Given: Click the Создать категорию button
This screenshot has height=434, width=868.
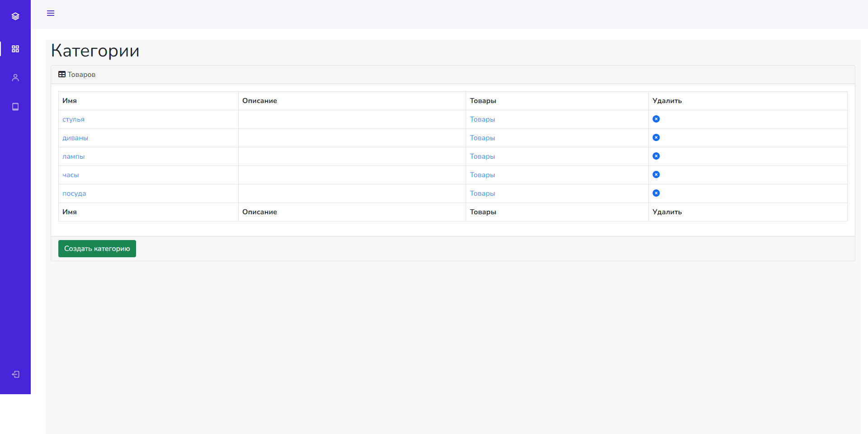Looking at the screenshot, I should coord(97,249).
